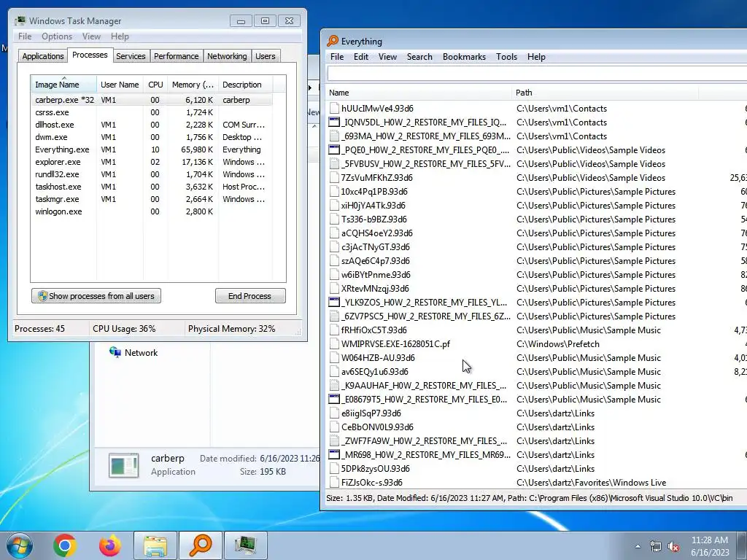Viewport: 747px width, 560px height.
Task: Sort processes by Memory column
Action: point(193,85)
